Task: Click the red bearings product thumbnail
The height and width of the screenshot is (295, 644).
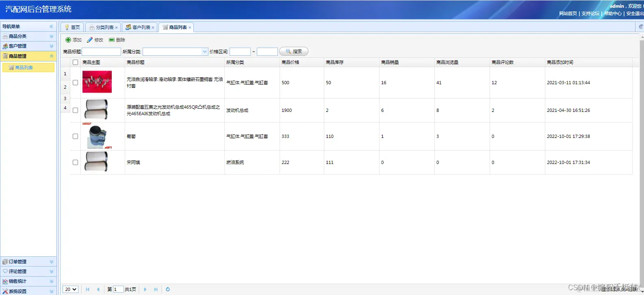Action: coord(97,82)
